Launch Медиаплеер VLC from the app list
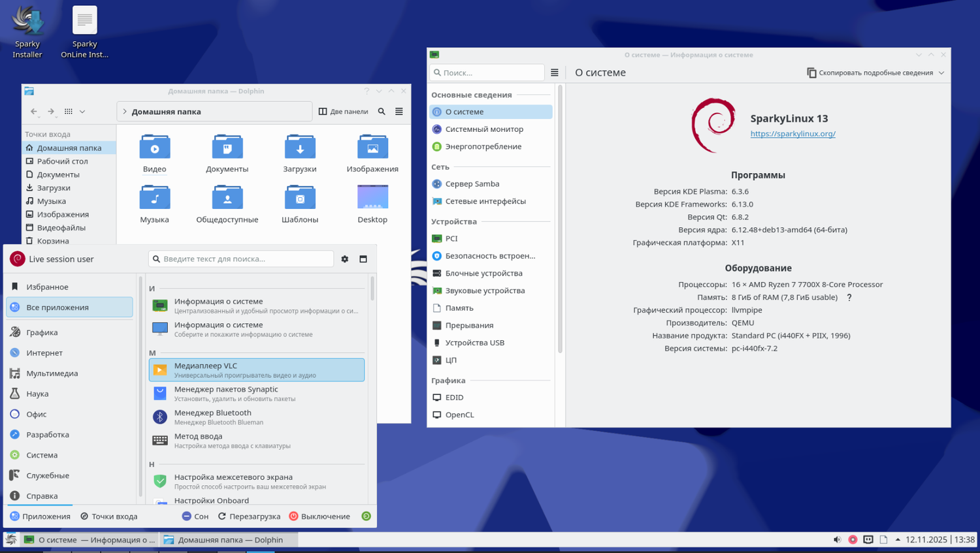Viewport: 980px width, 553px height. tap(257, 370)
